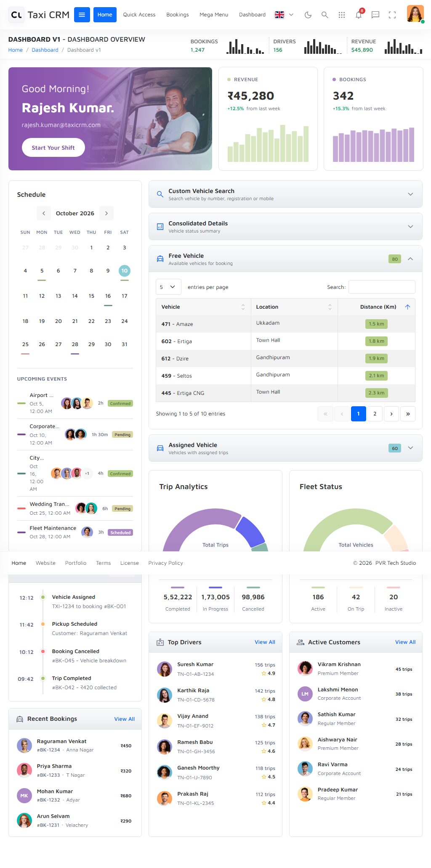The width and height of the screenshot is (431, 868).
Task: Open Raguraman Venkat booking #BK-1234
Action: click(x=75, y=746)
